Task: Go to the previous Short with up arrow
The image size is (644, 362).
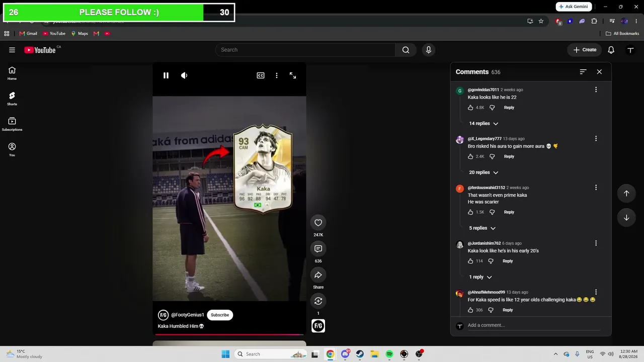Action: tap(626, 194)
